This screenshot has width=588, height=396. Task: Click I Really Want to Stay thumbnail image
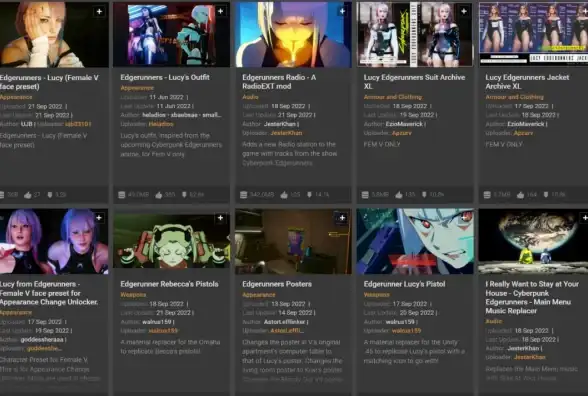[533, 241]
